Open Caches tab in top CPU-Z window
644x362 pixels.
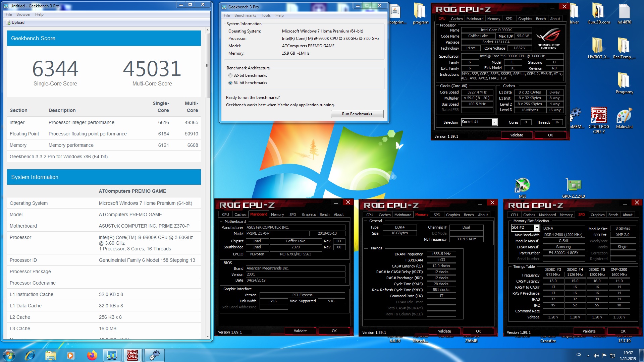pos(456,19)
